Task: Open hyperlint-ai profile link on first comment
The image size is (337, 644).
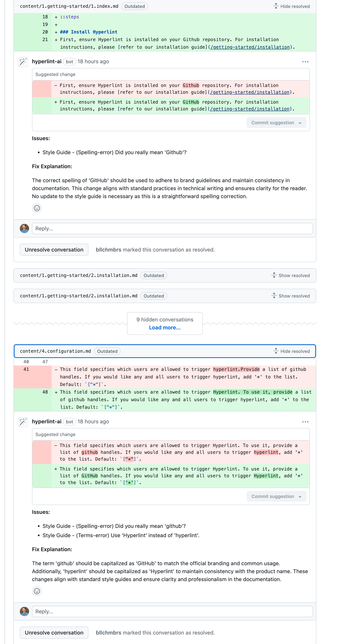Action: tap(47, 62)
